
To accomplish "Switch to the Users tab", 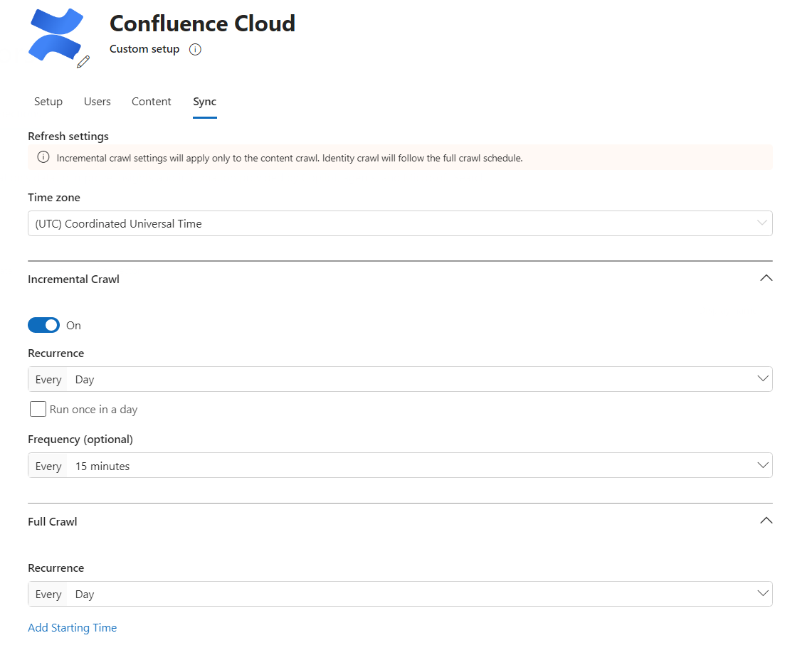I will (97, 102).
